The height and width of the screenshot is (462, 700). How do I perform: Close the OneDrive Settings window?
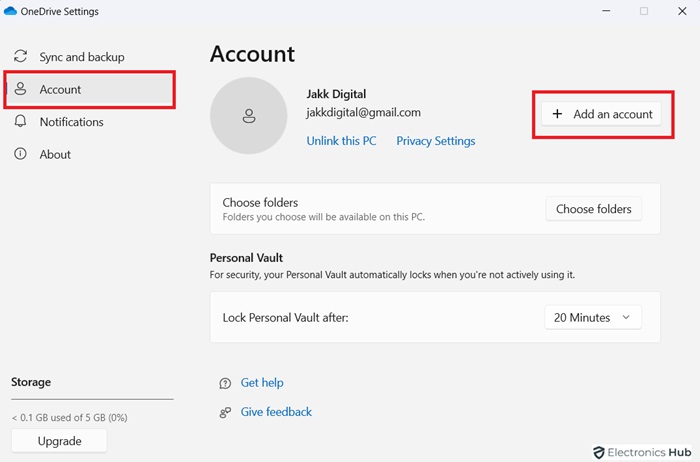click(682, 11)
